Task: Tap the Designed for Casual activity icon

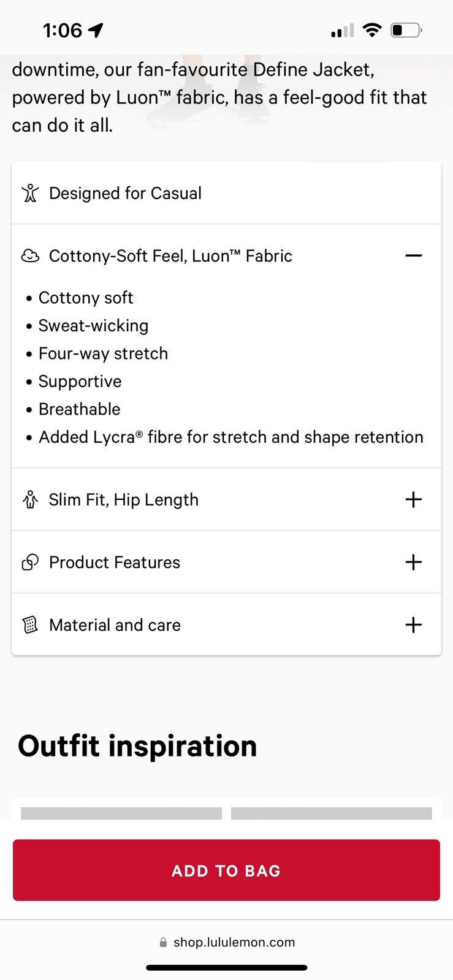Action: [30, 194]
